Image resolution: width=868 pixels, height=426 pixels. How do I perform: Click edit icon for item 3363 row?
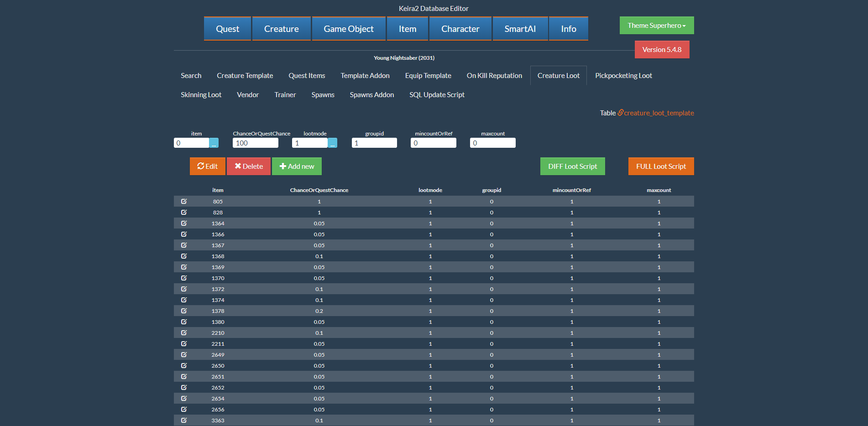[184, 420]
